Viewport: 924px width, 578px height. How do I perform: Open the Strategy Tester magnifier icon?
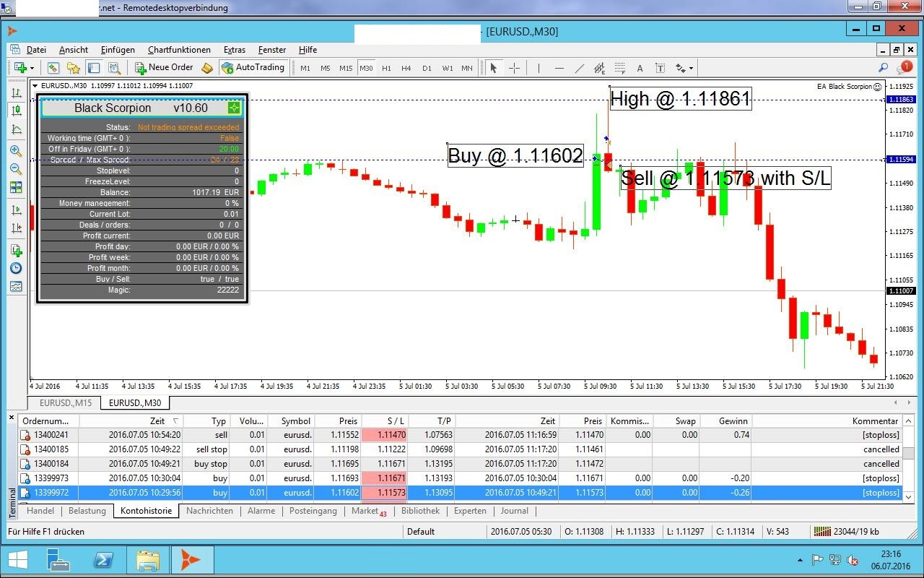coord(114,68)
